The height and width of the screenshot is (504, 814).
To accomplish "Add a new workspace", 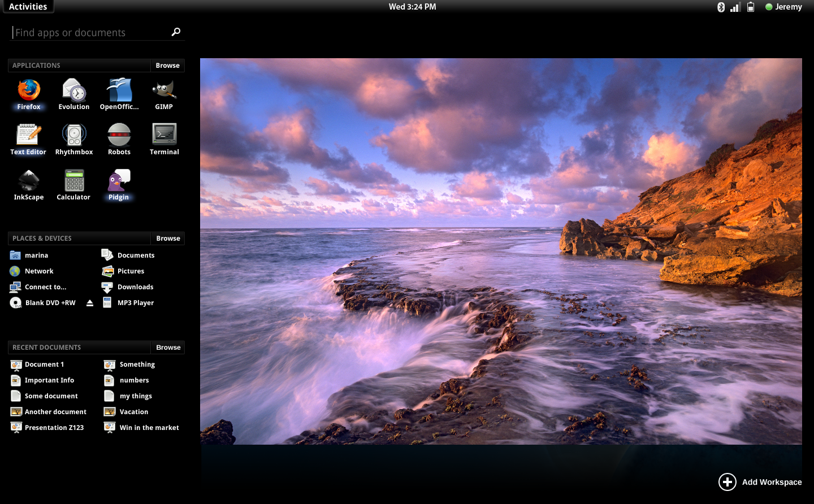I will 728,482.
